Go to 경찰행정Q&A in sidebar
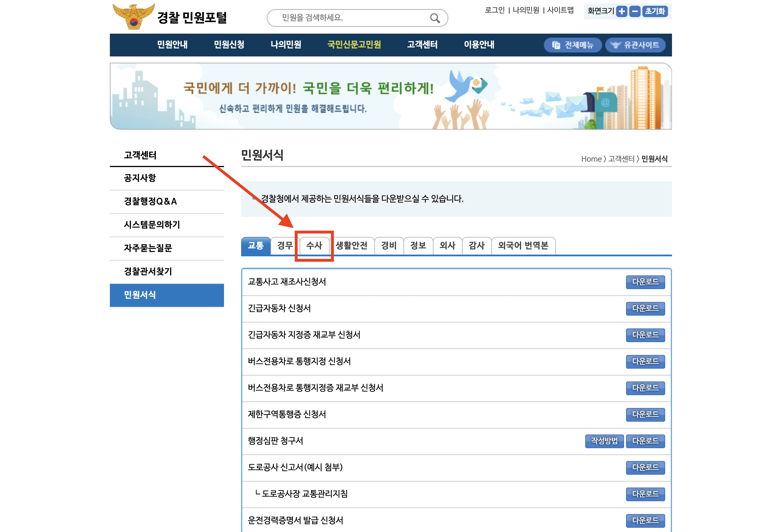The width and height of the screenshot is (783, 532). (150, 201)
